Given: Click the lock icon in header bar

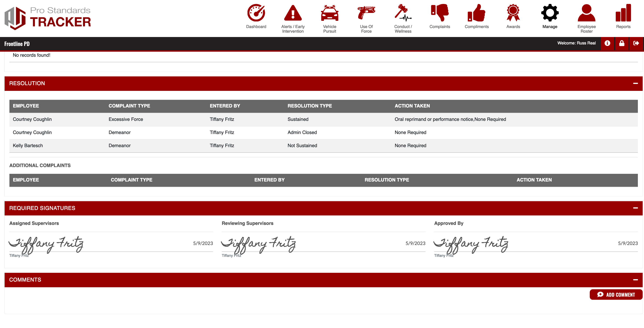Looking at the screenshot, I should 622,43.
